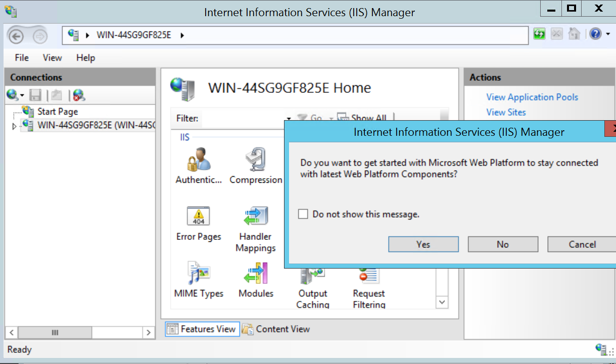Open the Handler Mappings feature
616x364 pixels.
pos(256,229)
